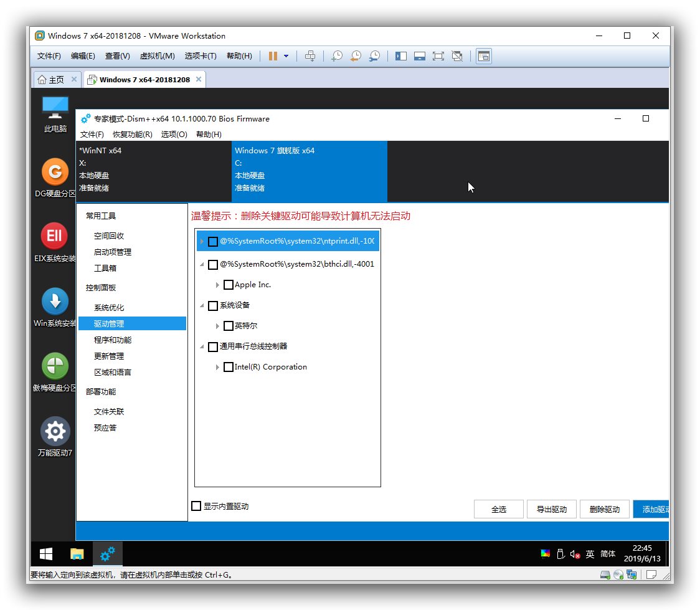Take a snapshot of this virtual machine
This screenshot has height=610, width=700.
tap(336, 56)
